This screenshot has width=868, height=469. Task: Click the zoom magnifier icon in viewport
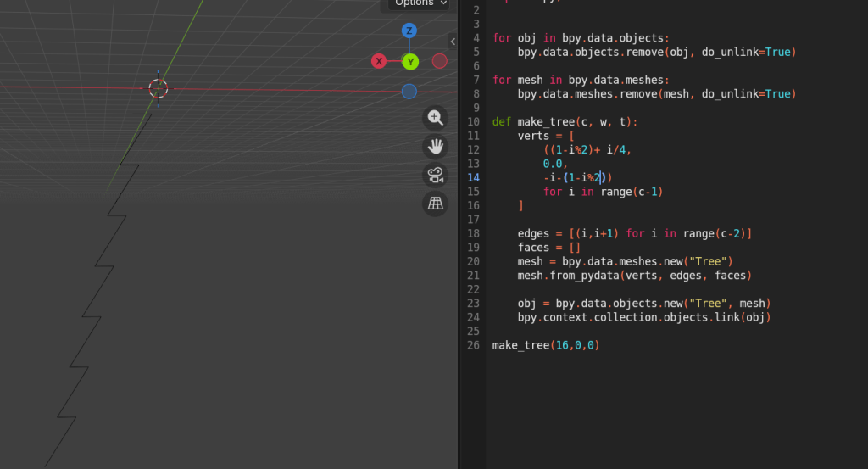436,118
